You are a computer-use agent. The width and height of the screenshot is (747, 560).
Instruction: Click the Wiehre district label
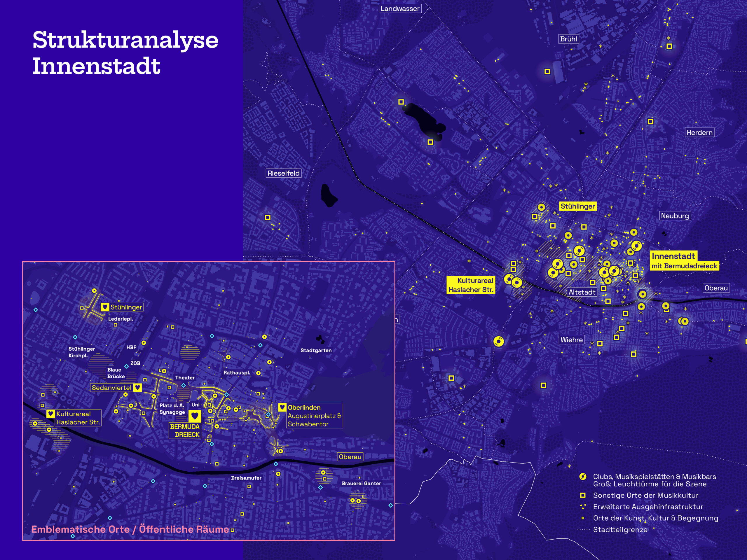pyautogui.click(x=571, y=340)
